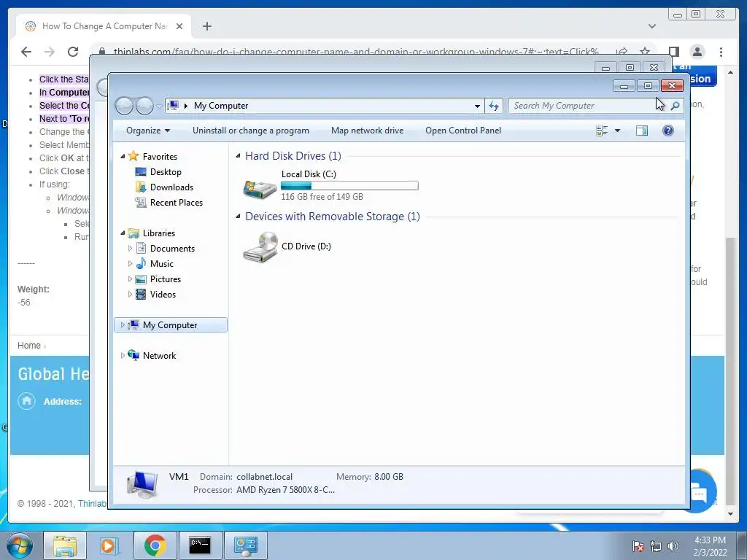The height and width of the screenshot is (560, 747).
Task: Expand the My Computer tree node
Action: click(123, 324)
